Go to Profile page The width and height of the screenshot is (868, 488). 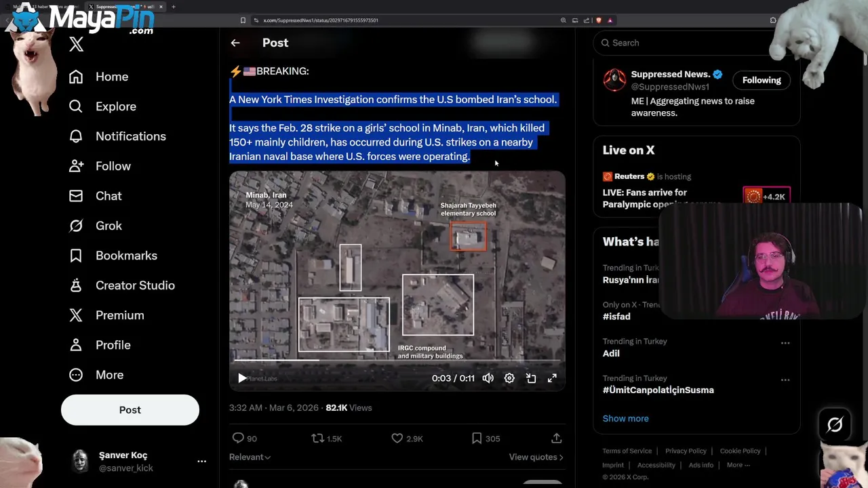click(x=100, y=345)
